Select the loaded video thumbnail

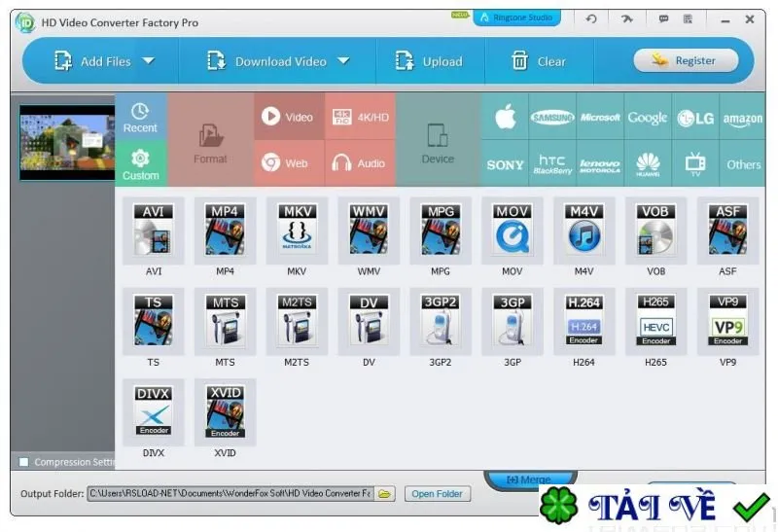tap(67, 142)
